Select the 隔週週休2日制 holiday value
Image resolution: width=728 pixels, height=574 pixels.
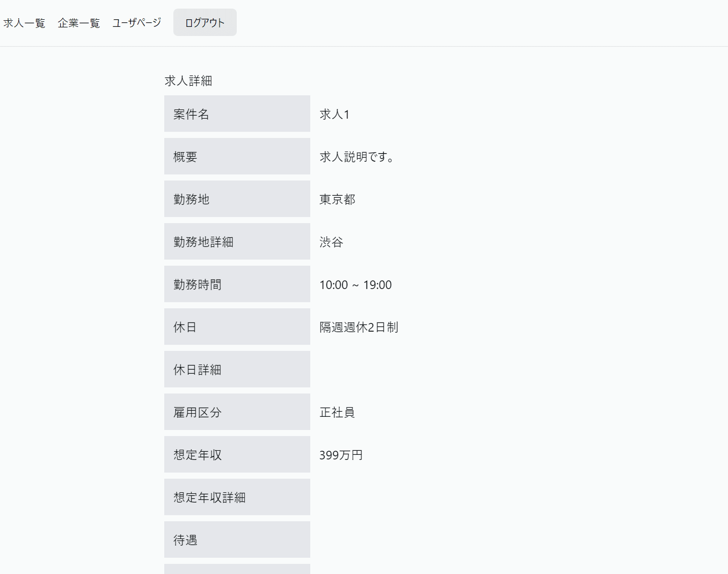tap(358, 327)
